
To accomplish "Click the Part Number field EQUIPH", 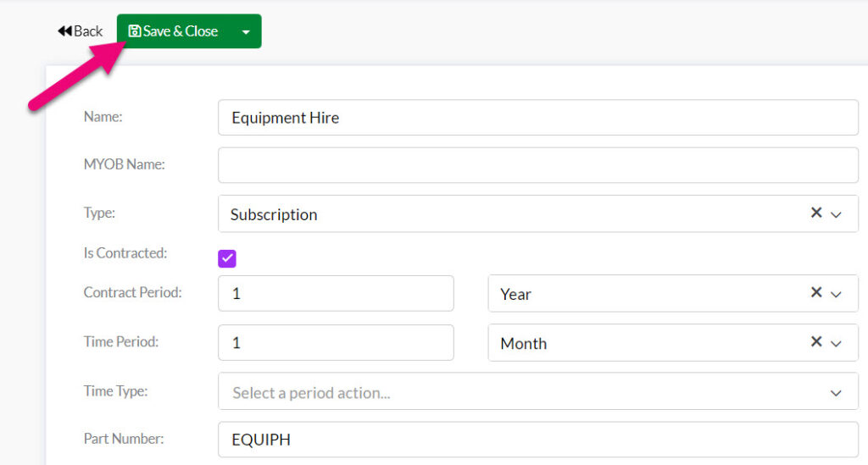I will [538, 440].
